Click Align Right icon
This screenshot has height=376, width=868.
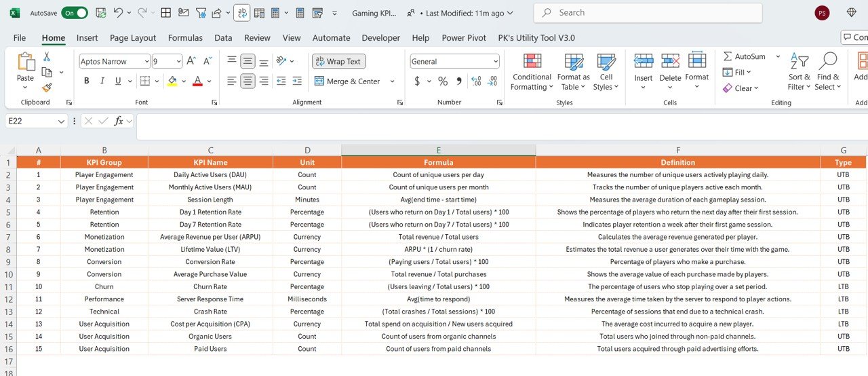pos(264,81)
